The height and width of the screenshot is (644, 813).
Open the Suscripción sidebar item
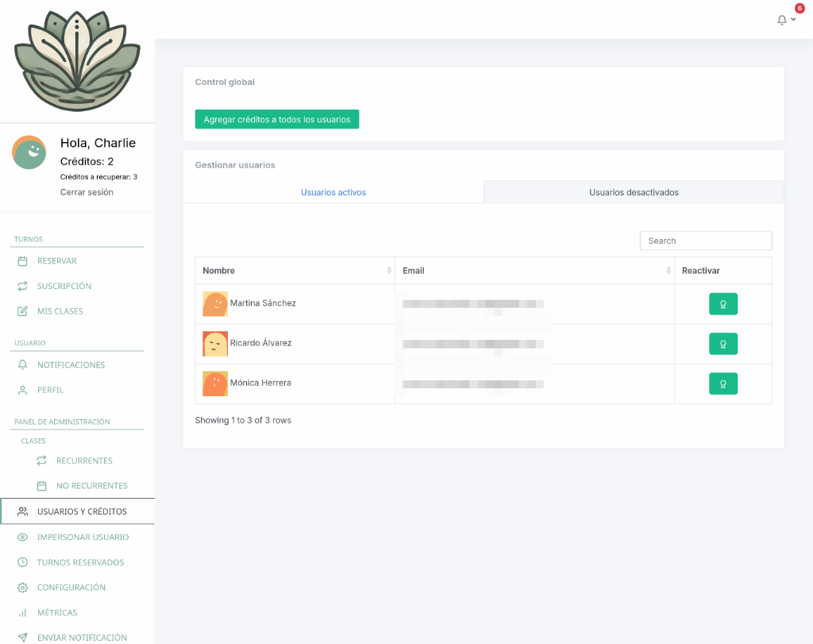[64, 286]
